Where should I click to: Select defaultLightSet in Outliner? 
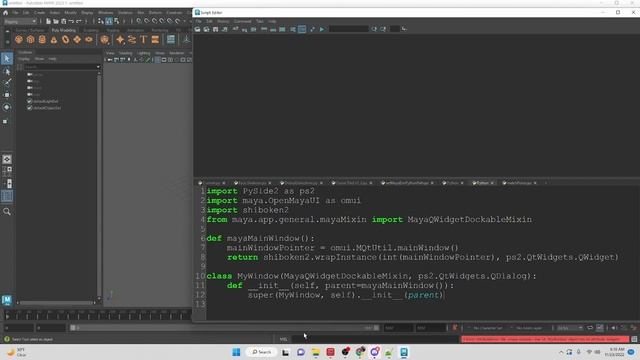pyautogui.click(x=46, y=101)
